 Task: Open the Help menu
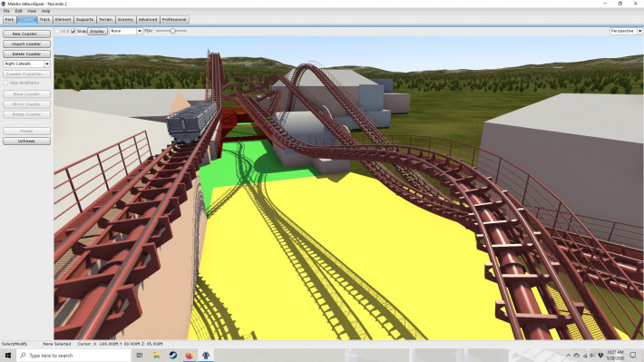45,11
